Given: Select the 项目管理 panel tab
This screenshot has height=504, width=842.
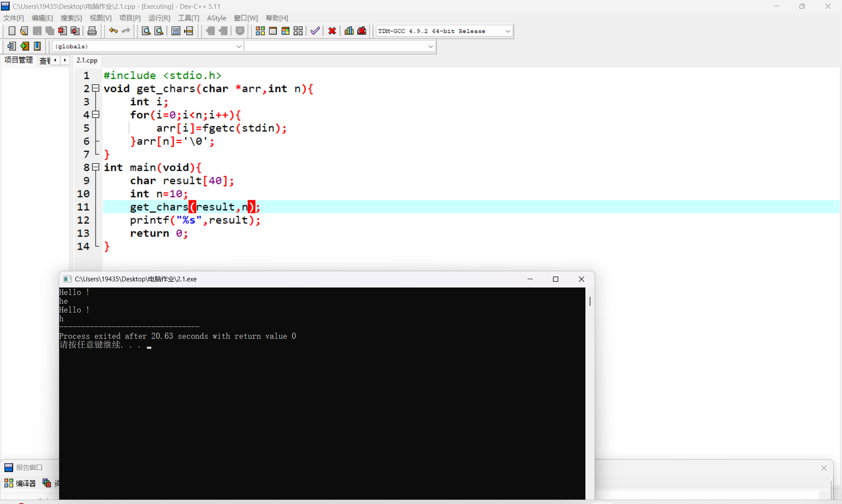Looking at the screenshot, I should pos(18,60).
